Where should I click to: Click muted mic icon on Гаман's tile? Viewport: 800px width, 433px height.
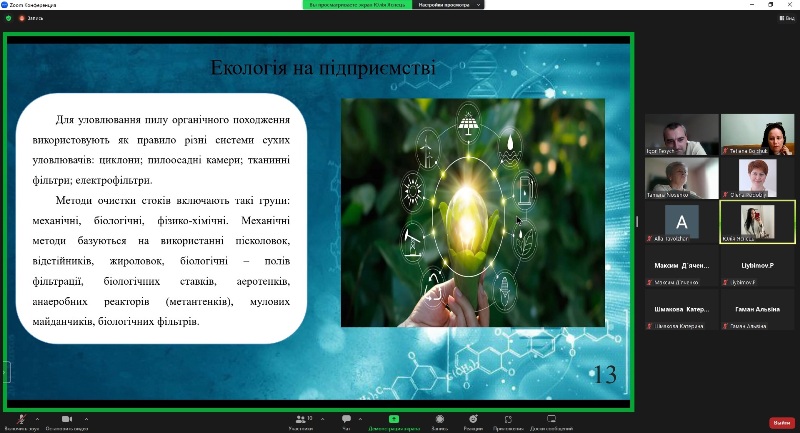(x=725, y=325)
